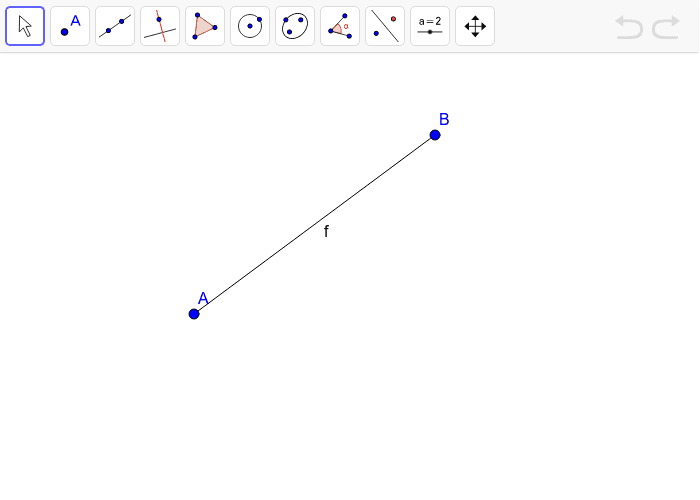Viewport: 700px width, 500px height.
Task: Select point B on the canvas
Action: tap(435, 135)
